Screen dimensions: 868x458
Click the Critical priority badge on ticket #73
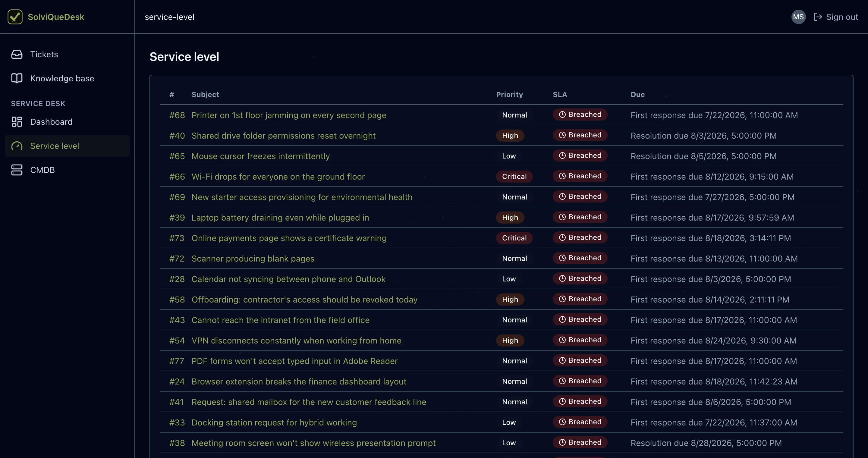[x=514, y=238]
